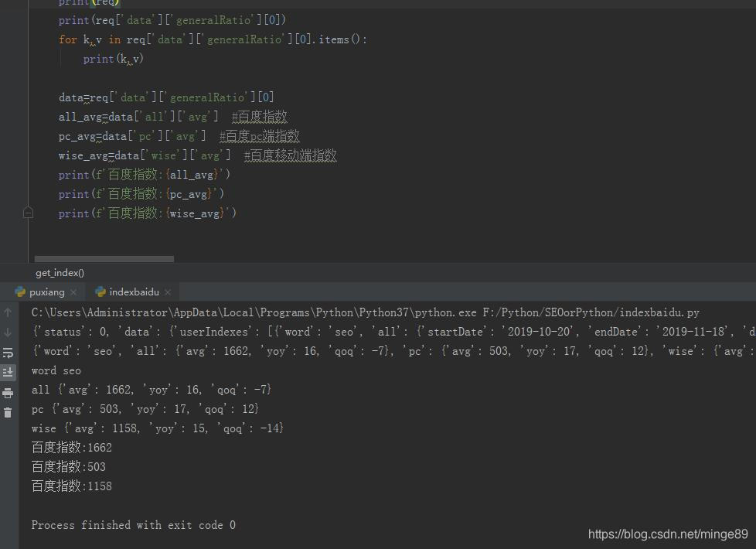Image resolution: width=756 pixels, height=549 pixels.
Task: Click 'print(req['data']['generalRatio'][0])' line
Action: (172, 20)
